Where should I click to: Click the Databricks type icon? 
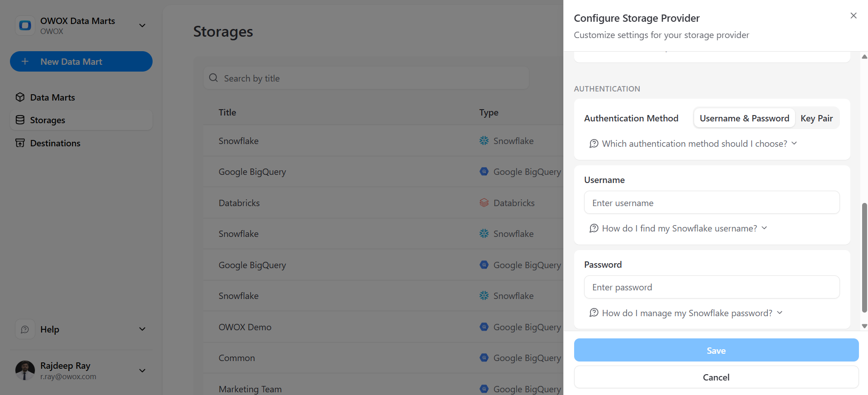coord(484,203)
